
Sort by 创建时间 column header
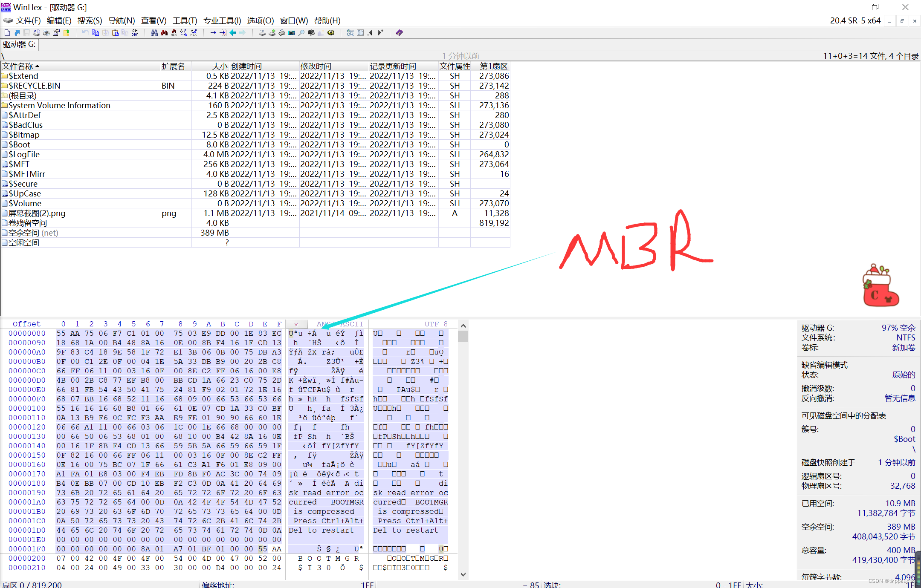tap(265, 66)
